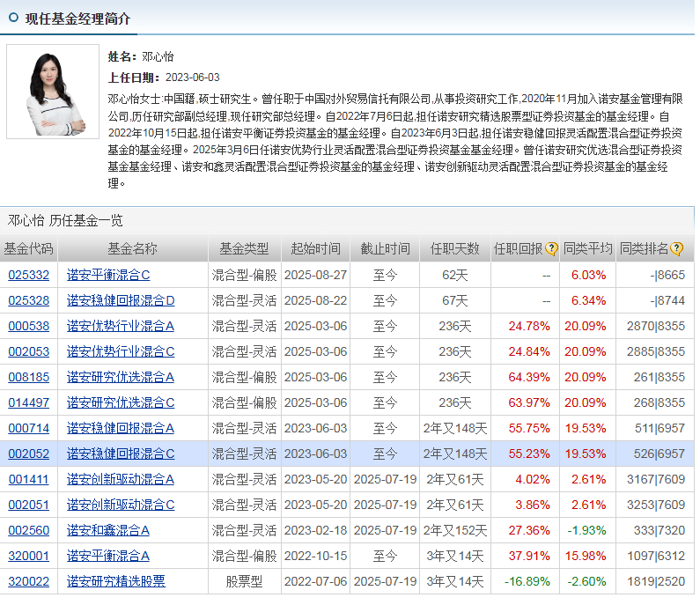Open fund code link 025328

click(28, 300)
